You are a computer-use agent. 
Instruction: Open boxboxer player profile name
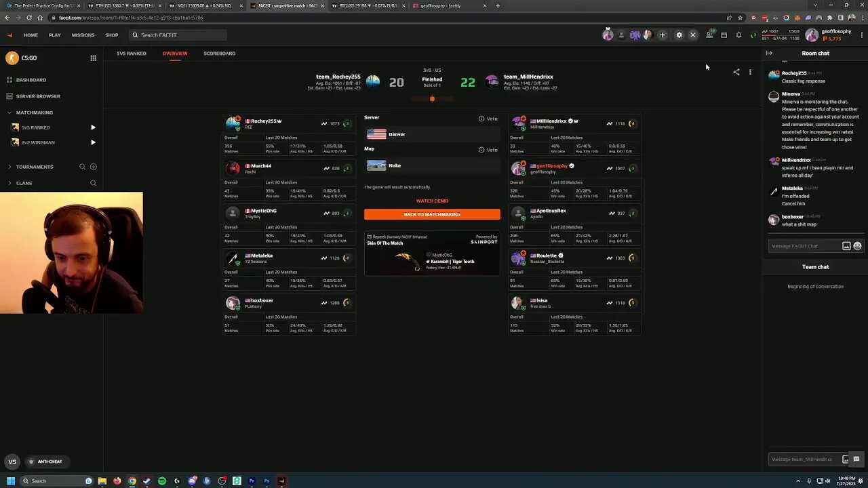[262, 300]
